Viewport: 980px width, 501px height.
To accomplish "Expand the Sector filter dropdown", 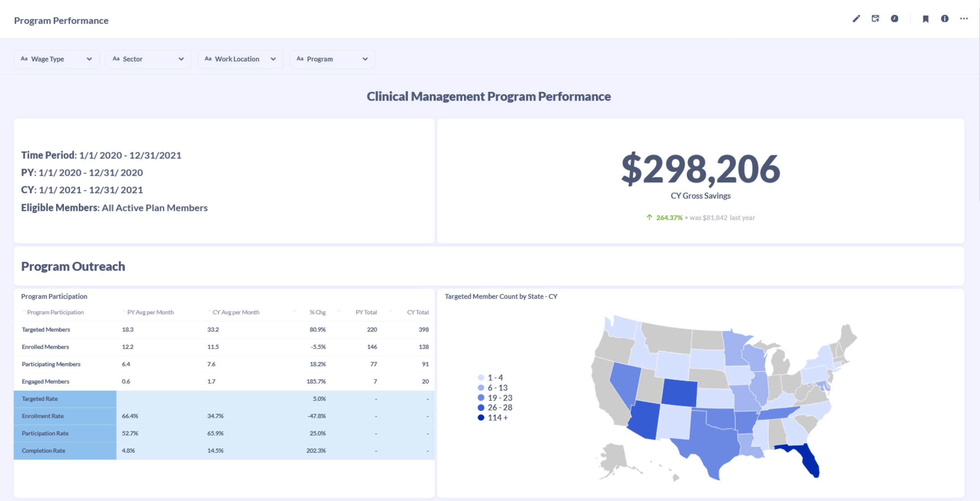I will pos(149,59).
